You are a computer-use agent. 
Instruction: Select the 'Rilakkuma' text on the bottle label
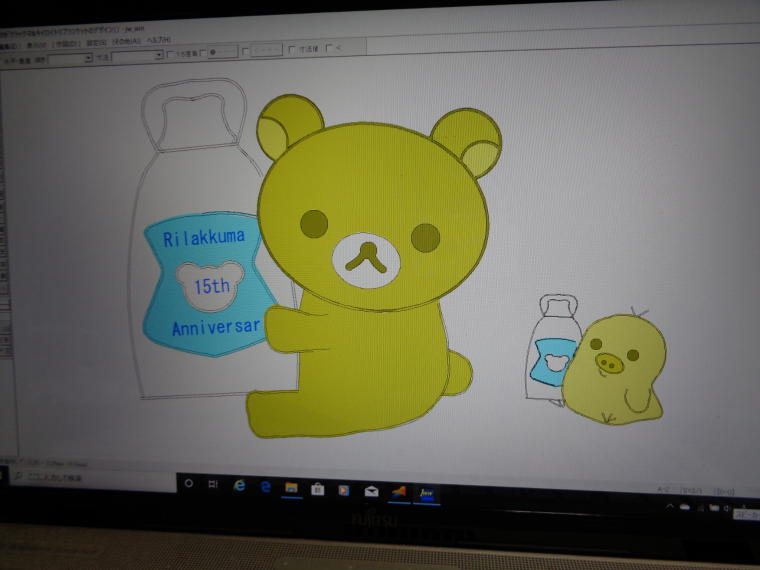point(204,238)
